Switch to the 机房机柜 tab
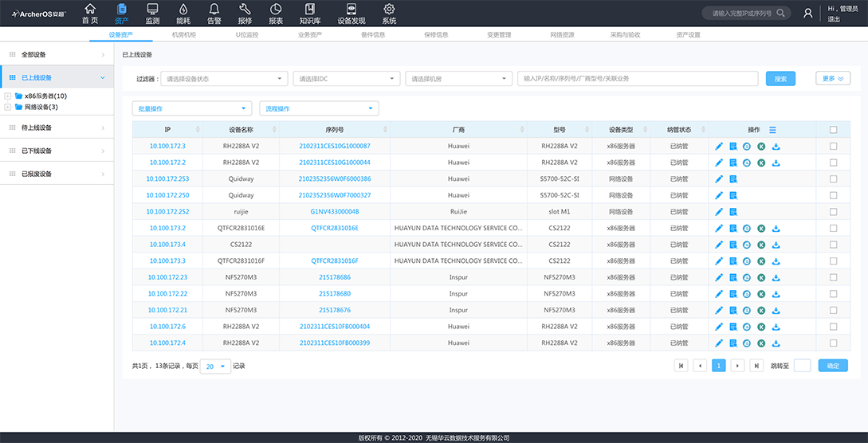Screen dimensions: 868x443 pos(183,35)
